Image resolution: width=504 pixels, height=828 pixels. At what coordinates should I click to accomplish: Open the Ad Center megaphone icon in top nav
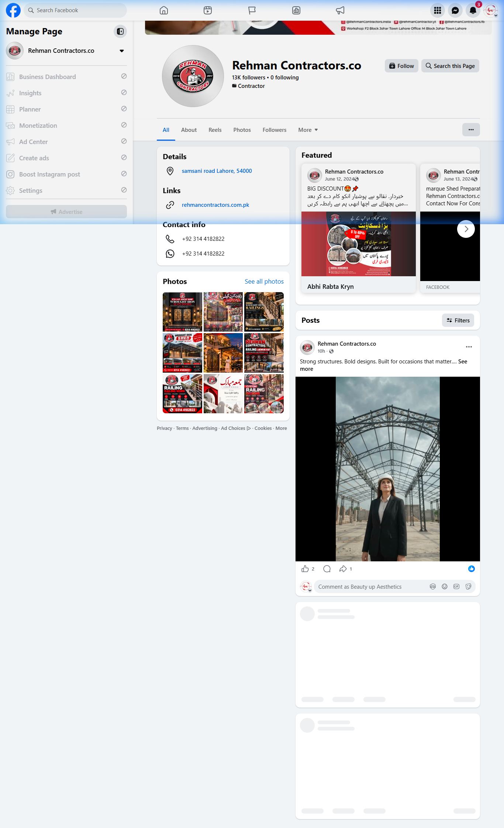coord(340,10)
